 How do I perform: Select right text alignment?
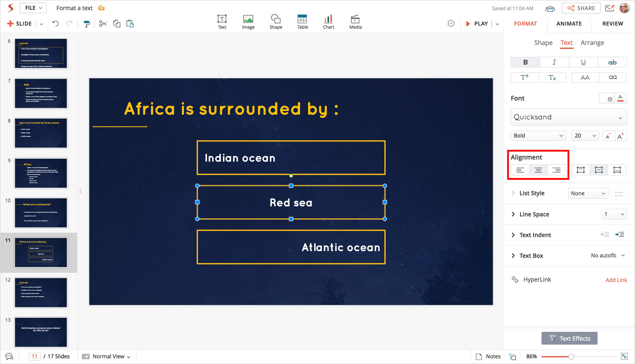pos(556,170)
